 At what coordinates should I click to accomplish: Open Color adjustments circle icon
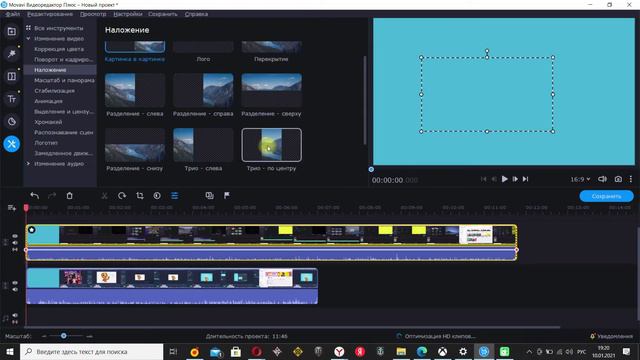click(x=157, y=196)
